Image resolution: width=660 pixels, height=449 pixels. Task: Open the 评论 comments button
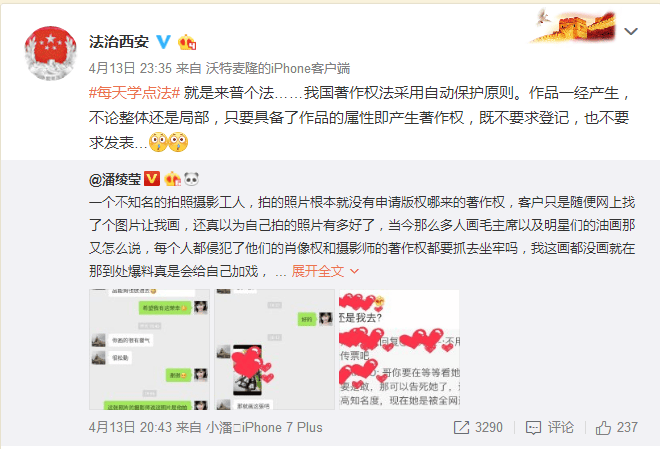point(550,428)
